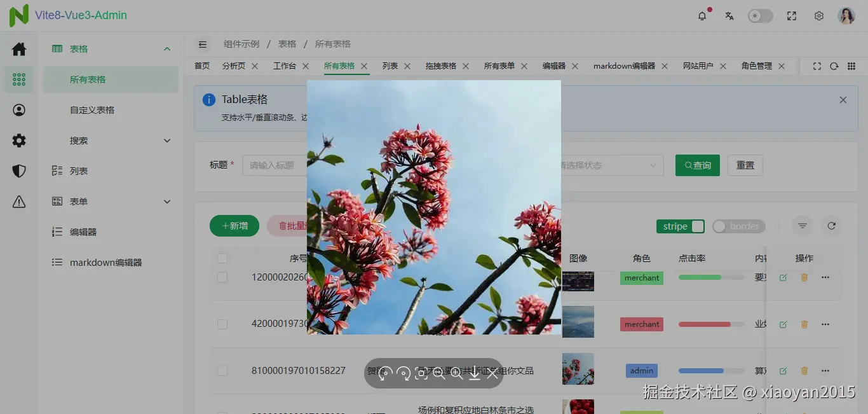Close the image preview toolbar X
The width and height of the screenshot is (868, 414).
click(x=492, y=373)
